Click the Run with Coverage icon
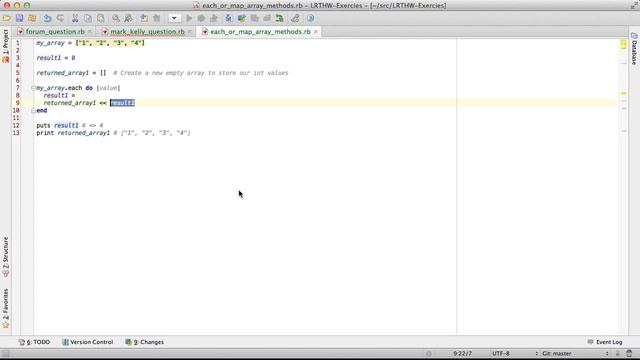 pos(213,18)
